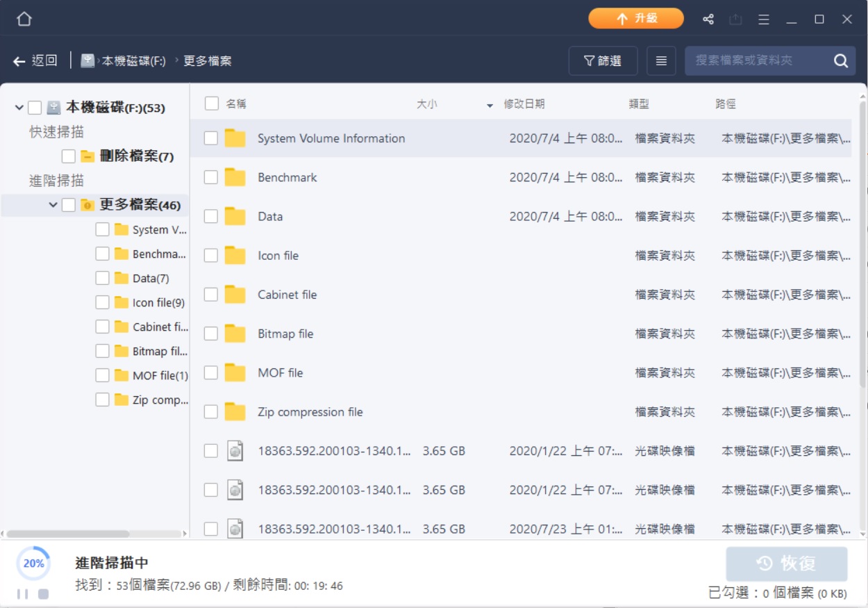
Task: Sort by the 名稱 column header
Action: point(236,104)
